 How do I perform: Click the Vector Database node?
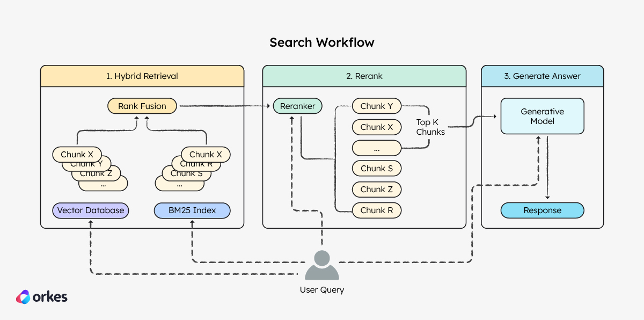pyautogui.click(x=90, y=210)
